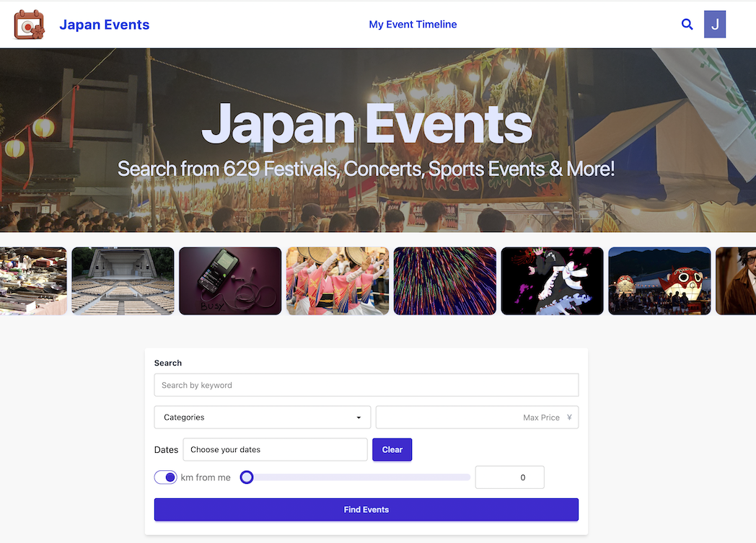Click the distance slider handle
The image size is (756, 543).
coord(247,477)
